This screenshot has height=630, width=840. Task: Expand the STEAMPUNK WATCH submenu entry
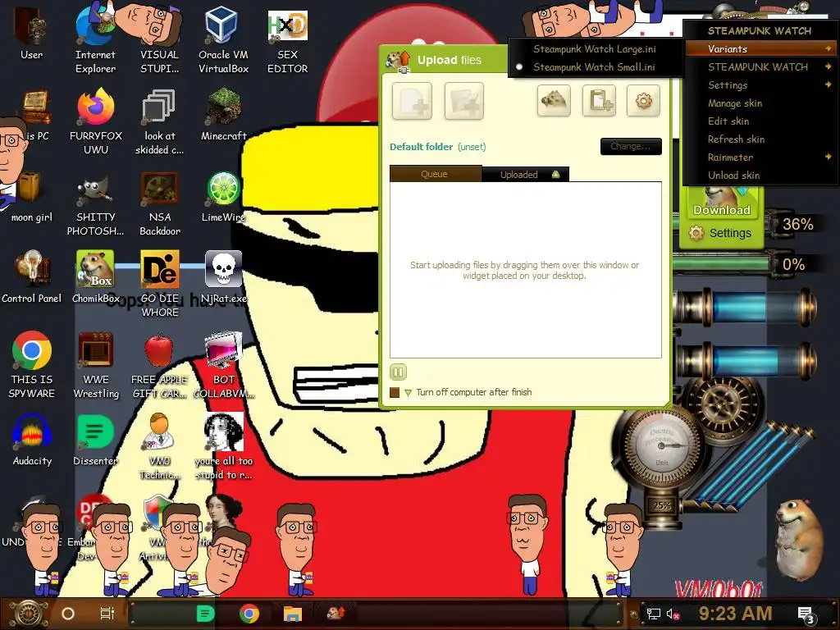tap(760, 67)
